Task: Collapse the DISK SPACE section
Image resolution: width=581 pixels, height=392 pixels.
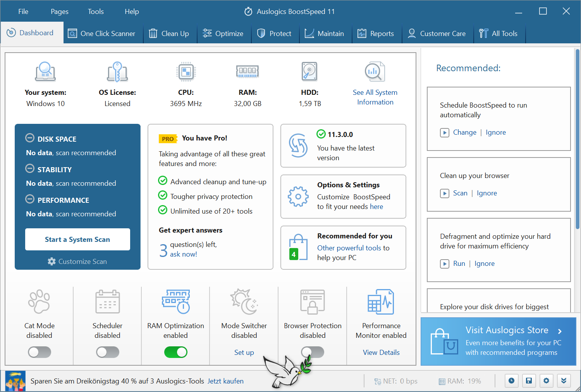Action: click(x=30, y=138)
